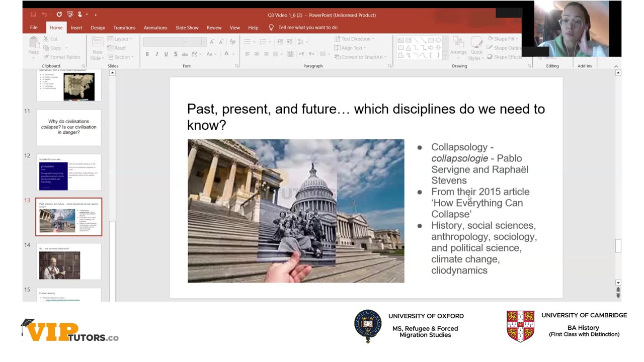Image resolution: width=644 pixels, height=362 pixels.
Task: Switch to the Review tab
Action: point(214,28)
